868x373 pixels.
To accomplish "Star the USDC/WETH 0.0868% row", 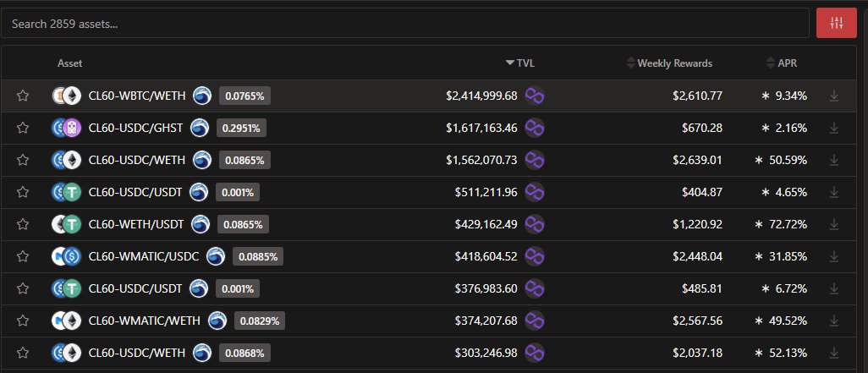I will tap(23, 353).
